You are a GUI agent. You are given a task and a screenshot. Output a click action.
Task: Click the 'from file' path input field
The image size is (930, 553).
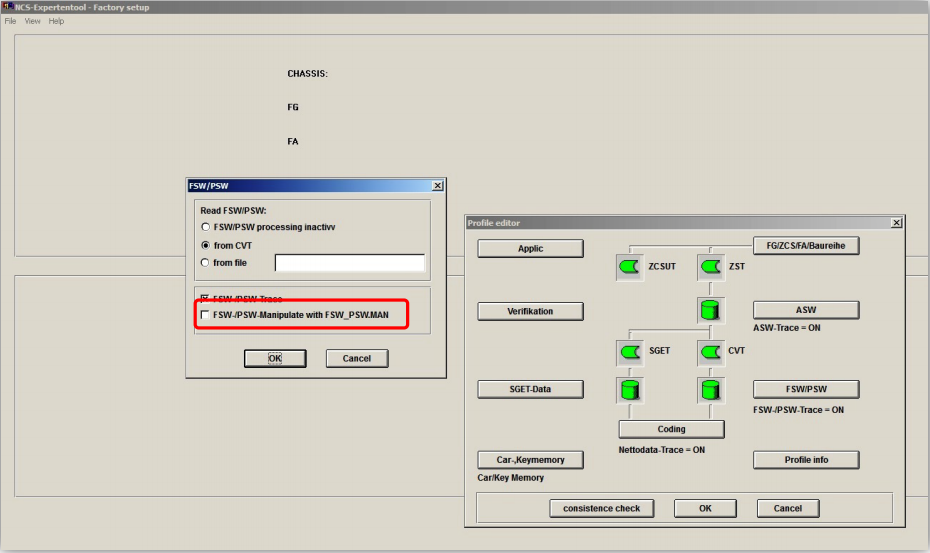350,263
